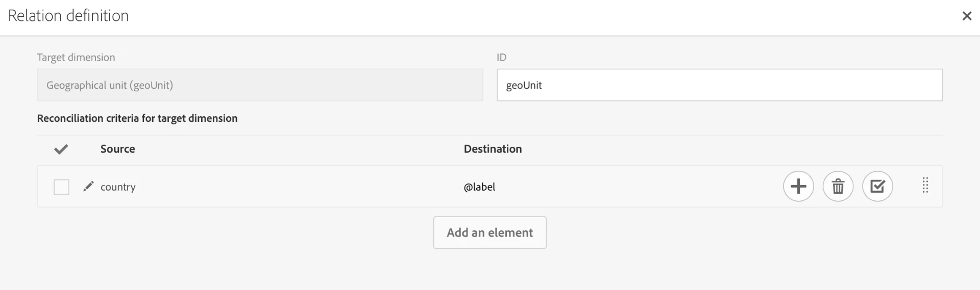The height and width of the screenshot is (290, 980).
Task: Click the pencil edit icon next to country
Action: pyautogui.click(x=88, y=187)
